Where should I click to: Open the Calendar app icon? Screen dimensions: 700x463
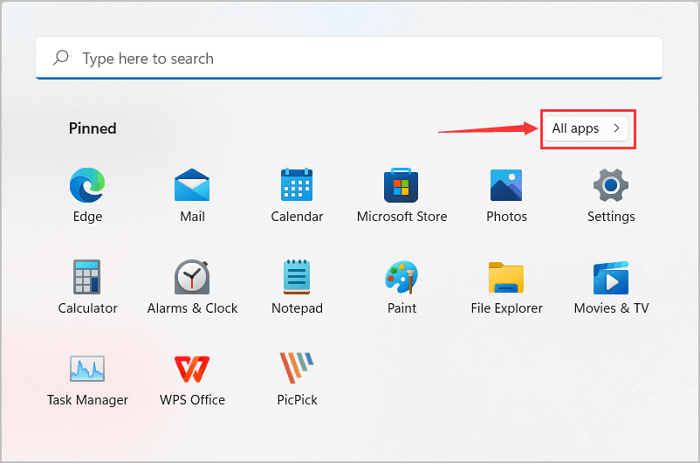tap(297, 186)
